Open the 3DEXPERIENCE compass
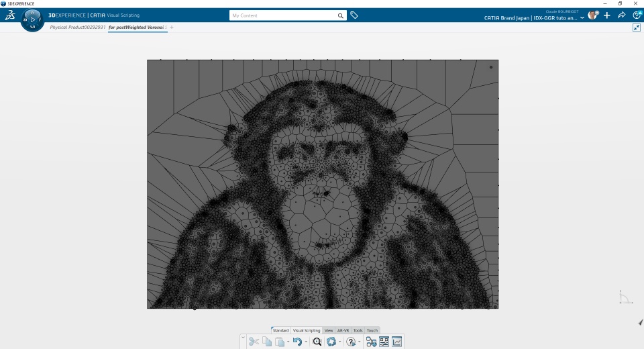 coord(32,19)
